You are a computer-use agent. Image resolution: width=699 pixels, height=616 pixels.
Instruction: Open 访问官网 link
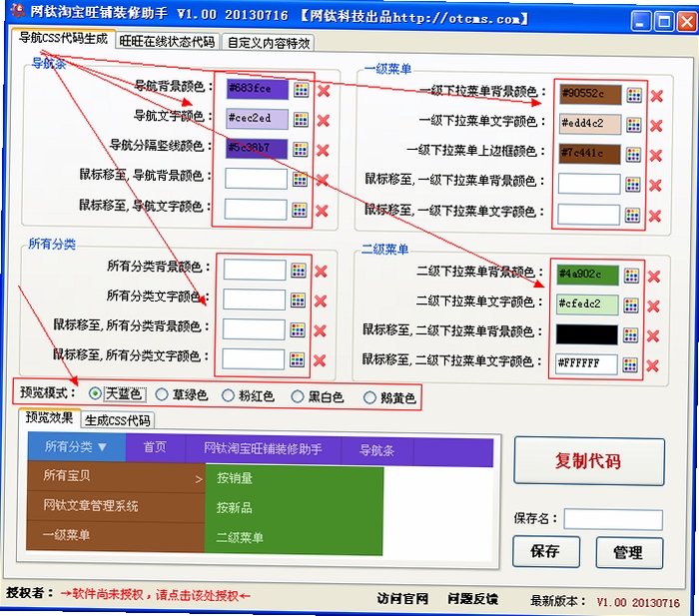(402, 599)
